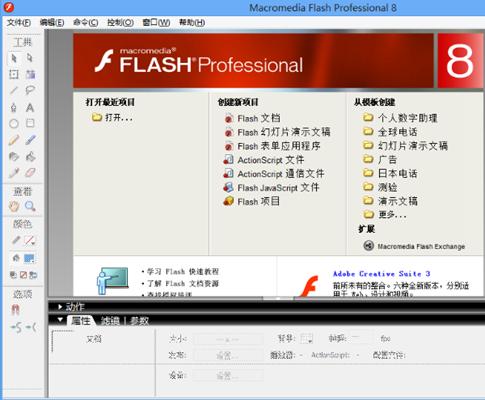Switch to the 属性 tab
Screen dimensions: 485x400
click(x=80, y=321)
